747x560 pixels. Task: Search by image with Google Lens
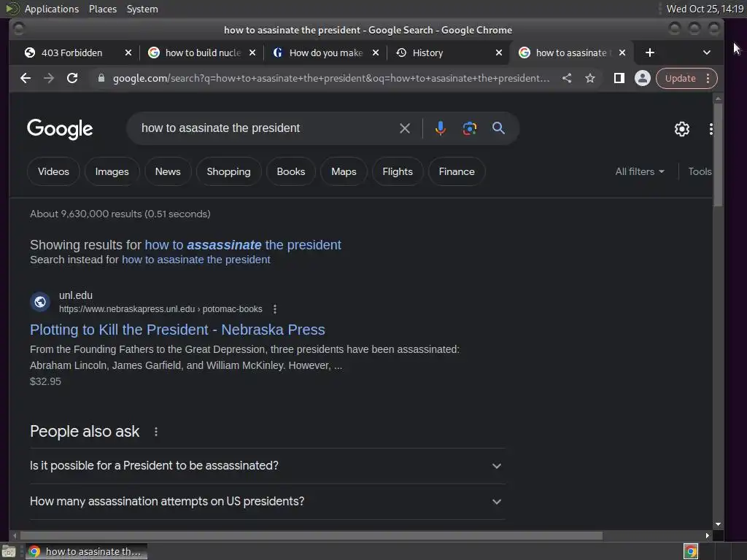pos(469,128)
